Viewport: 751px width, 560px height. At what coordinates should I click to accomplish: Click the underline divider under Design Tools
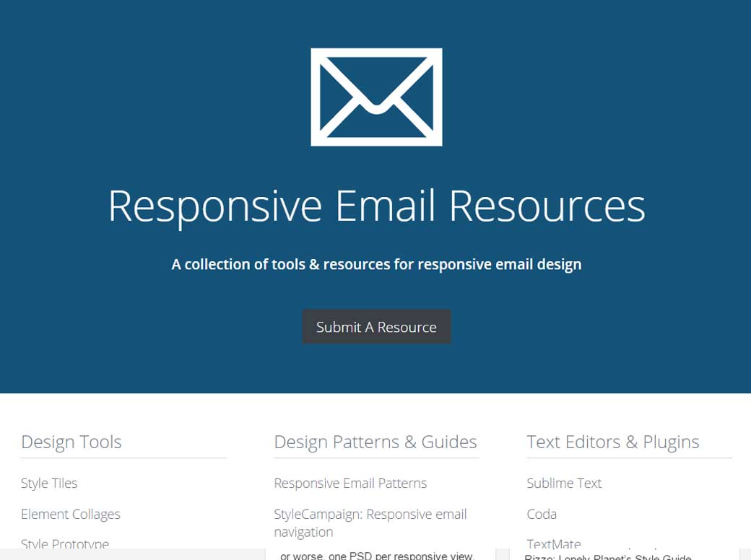tap(123, 458)
